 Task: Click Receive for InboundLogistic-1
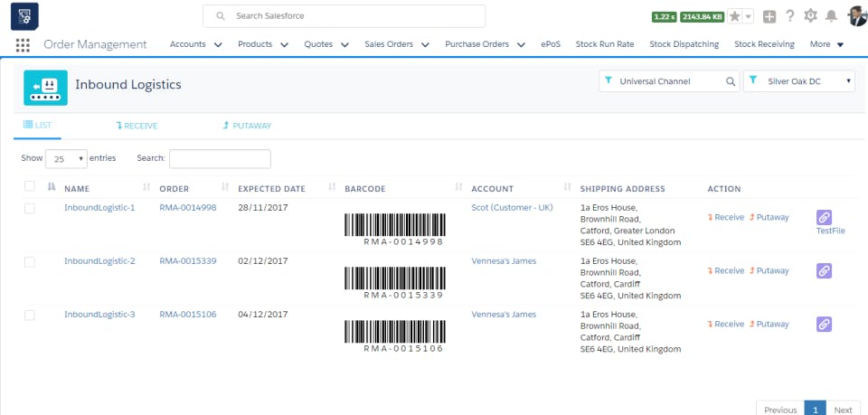tap(726, 218)
